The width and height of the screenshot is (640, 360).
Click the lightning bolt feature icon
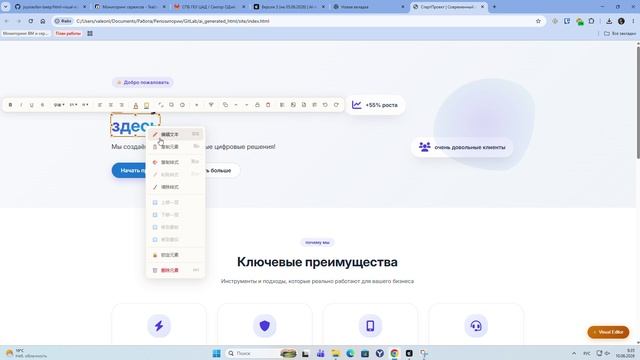coord(159,326)
